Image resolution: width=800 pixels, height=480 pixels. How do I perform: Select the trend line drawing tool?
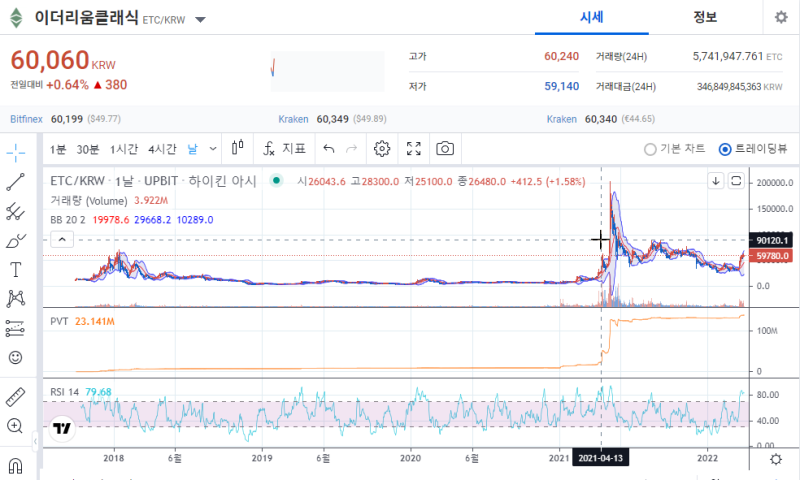pos(15,182)
